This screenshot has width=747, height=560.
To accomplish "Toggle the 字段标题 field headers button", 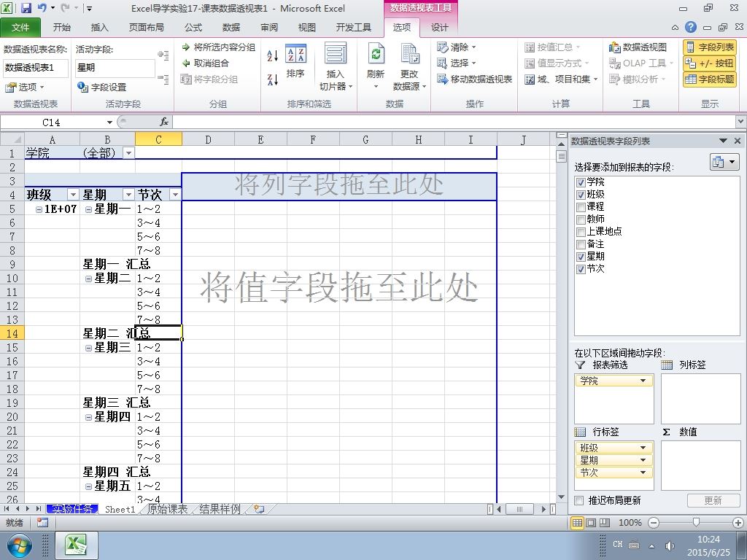I will coord(710,79).
